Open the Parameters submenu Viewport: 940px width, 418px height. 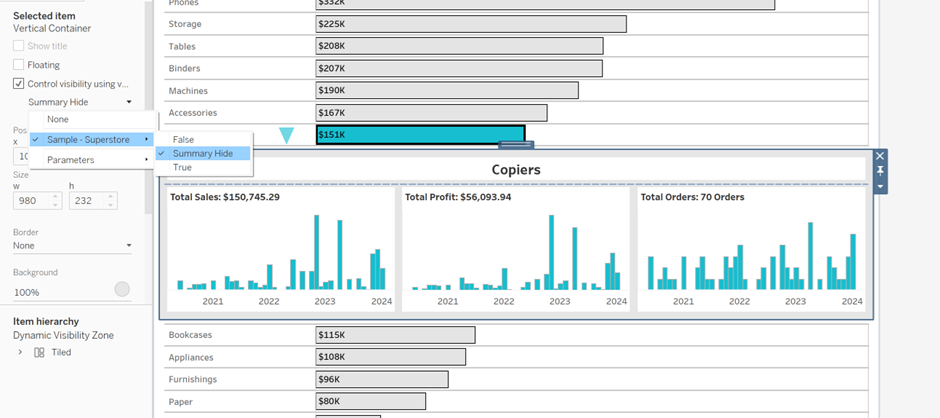92,160
